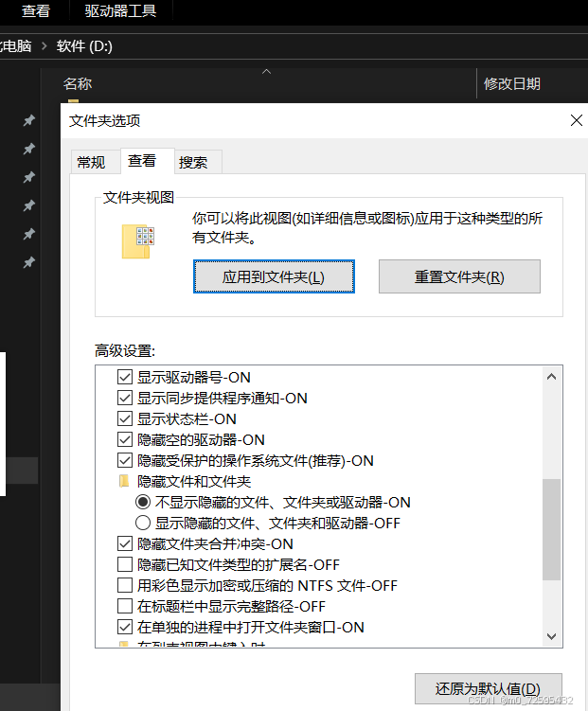The width and height of the screenshot is (588, 711).
Task: Toggle 在单独的进程中打开文件夹窗口 checkbox
Action: (x=125, y=627)
